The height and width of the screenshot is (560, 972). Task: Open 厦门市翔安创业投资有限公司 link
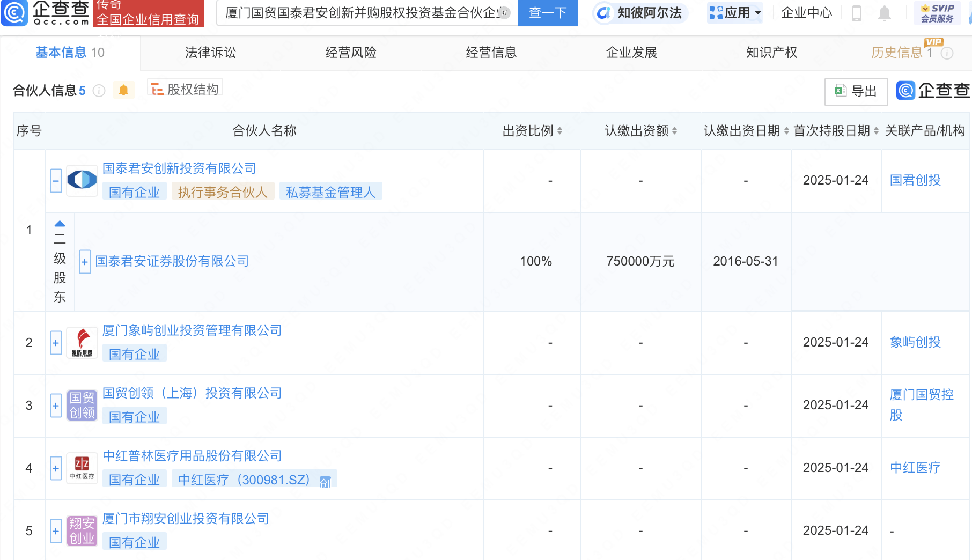[x=186, y=519]
